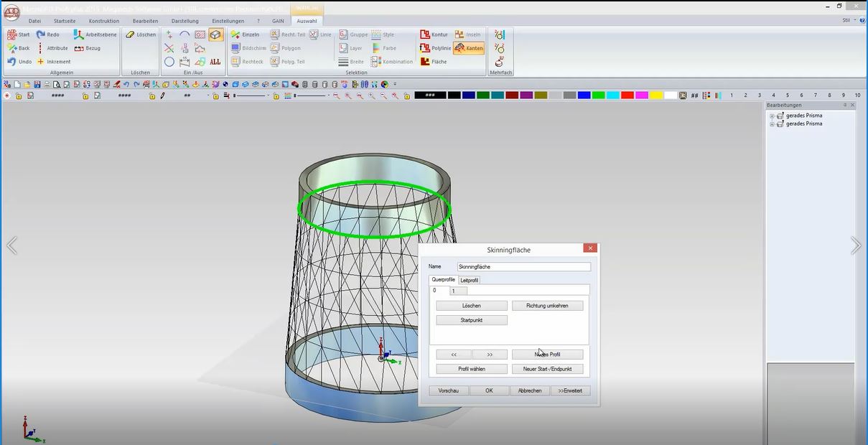Click the Back icon in Allgemein group
The width and height of the screenshot is (868, 445).
(19, 48)
